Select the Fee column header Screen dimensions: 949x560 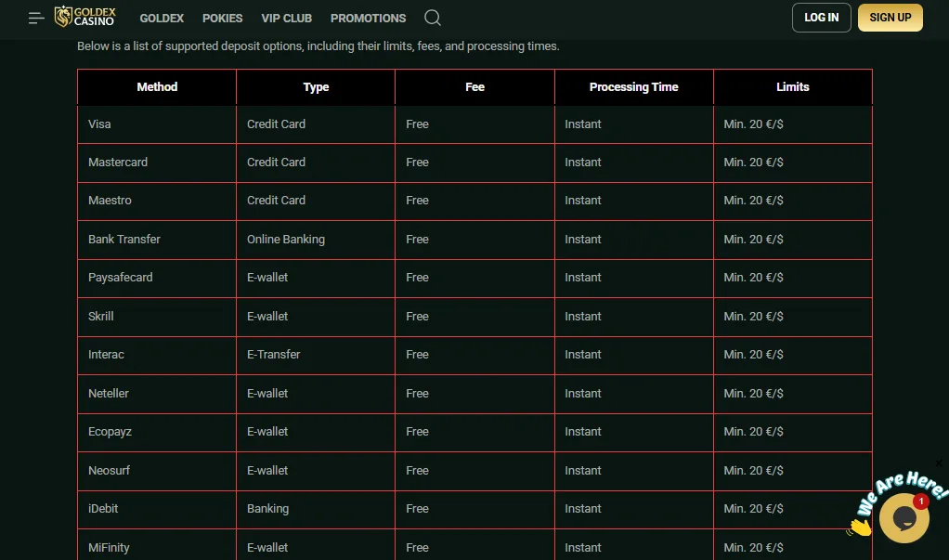475,87
